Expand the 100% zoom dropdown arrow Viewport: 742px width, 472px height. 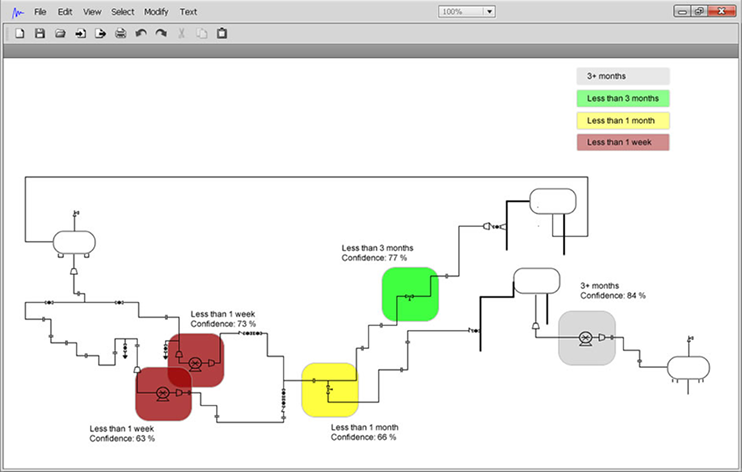(x=490, y=11)
